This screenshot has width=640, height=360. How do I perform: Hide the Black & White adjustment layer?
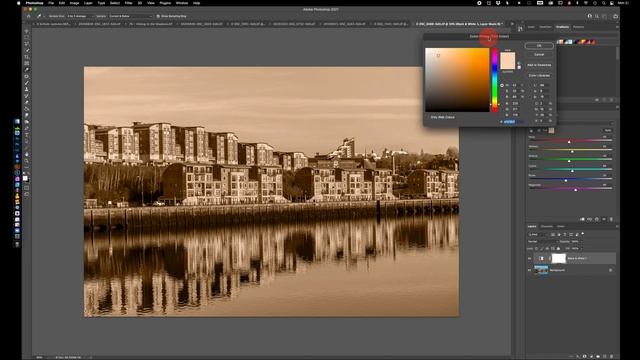[x=529, y=258]
